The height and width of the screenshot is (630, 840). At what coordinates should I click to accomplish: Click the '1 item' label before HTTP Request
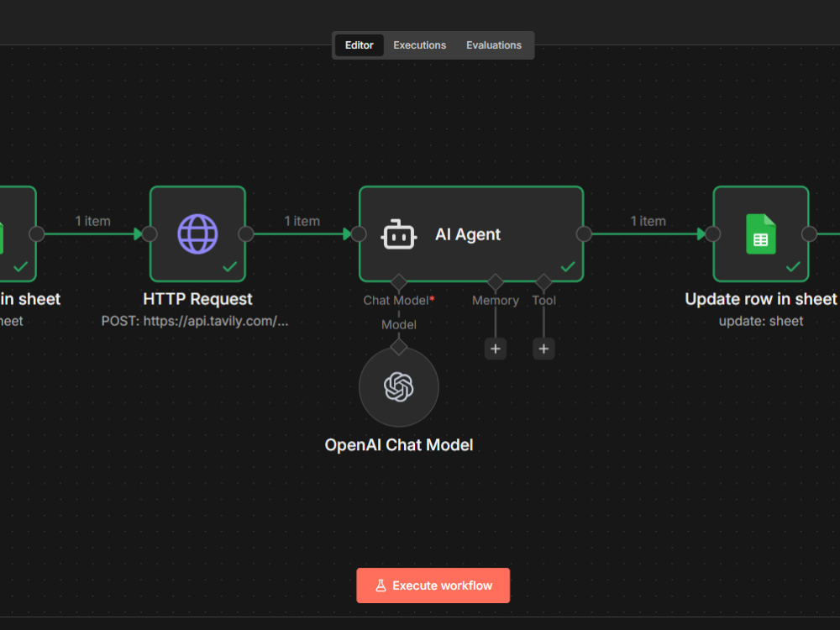(x=92, y=221)
